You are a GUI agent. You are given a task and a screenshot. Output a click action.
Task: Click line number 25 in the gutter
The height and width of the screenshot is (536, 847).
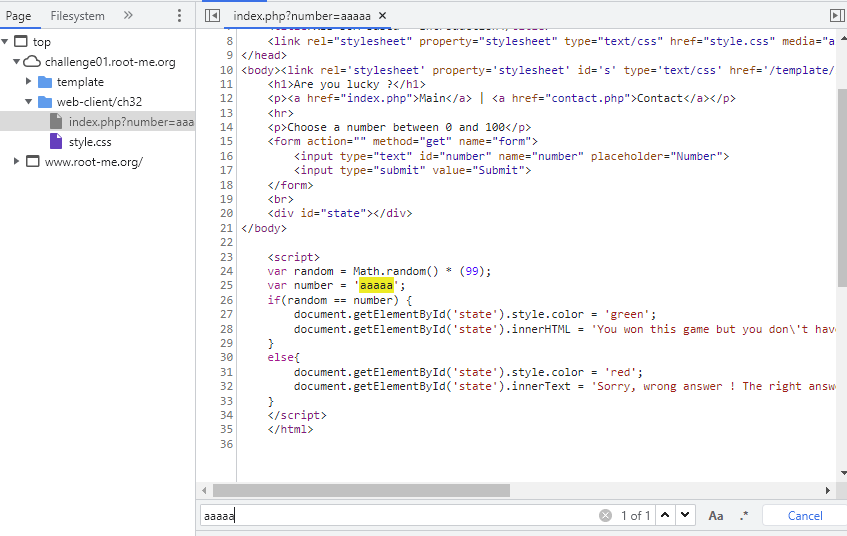coord(226,285)
